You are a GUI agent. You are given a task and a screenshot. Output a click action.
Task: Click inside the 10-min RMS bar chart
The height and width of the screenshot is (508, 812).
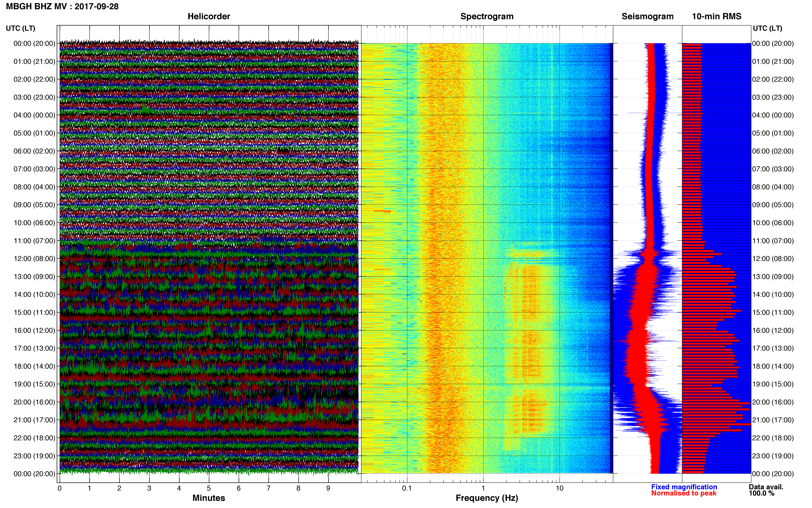coord(717,258)
